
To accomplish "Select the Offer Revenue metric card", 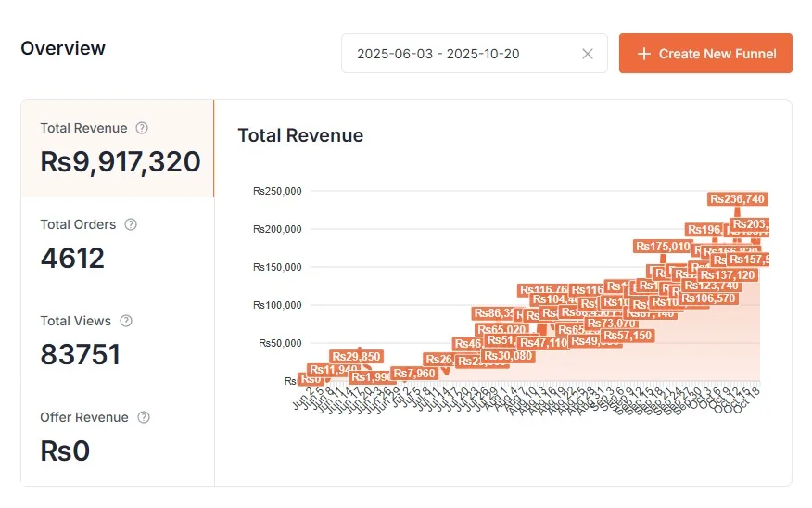I will coord(118,438).
